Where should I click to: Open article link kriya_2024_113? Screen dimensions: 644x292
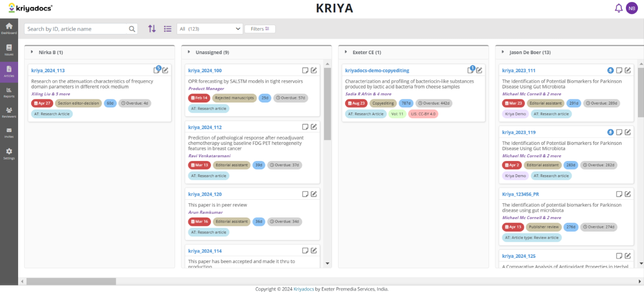(48, 71)
